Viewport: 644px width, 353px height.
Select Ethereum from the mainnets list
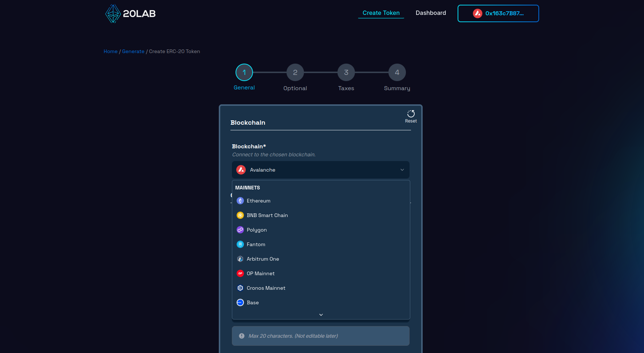tap(321, 201)
